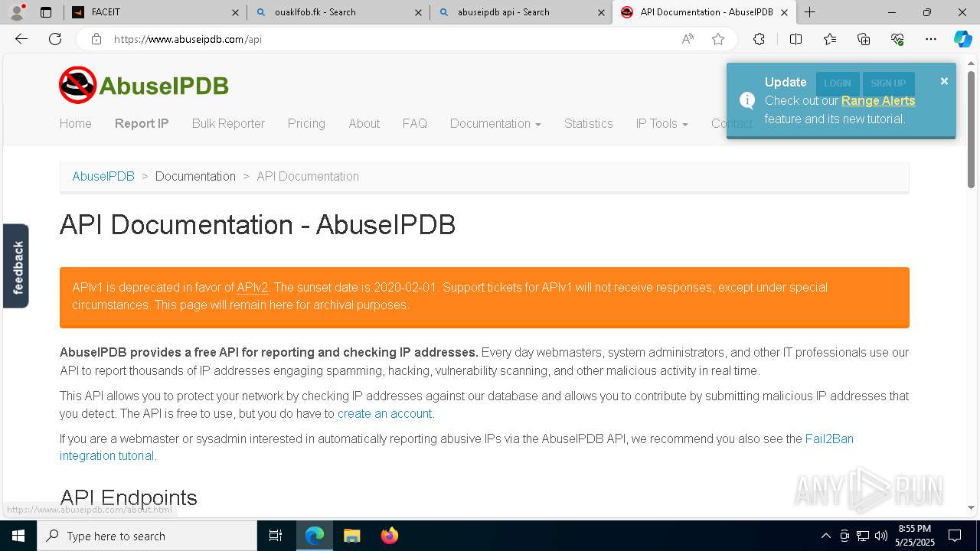Click the API Documentation - AbuseIPDB heading
This screenshot has height=551, width=980.
[x=257, y=225]
